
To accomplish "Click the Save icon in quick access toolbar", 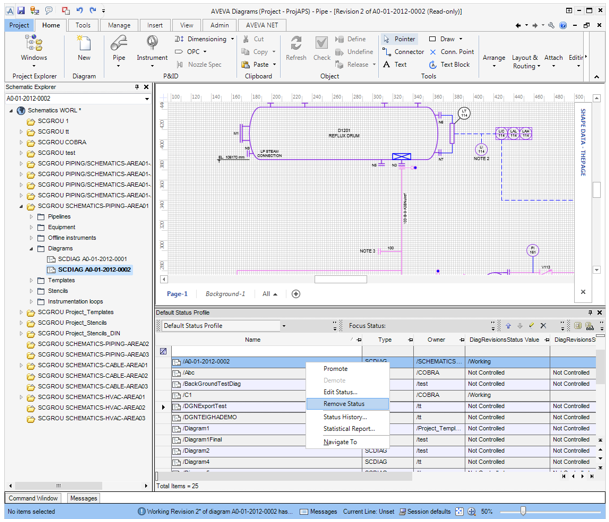I will point(21,10).
